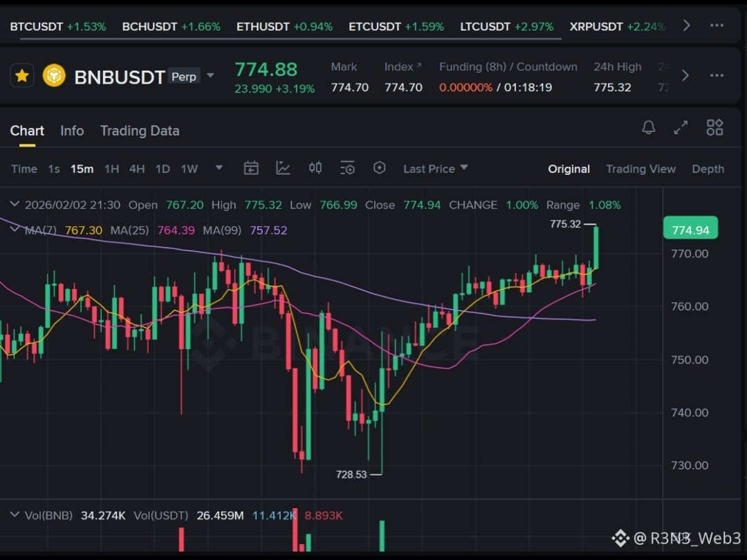The height and width of the screenshot is (560, 747).
Task: Select XRPUSDT in the ticker bar
Action: coord(618,27)
